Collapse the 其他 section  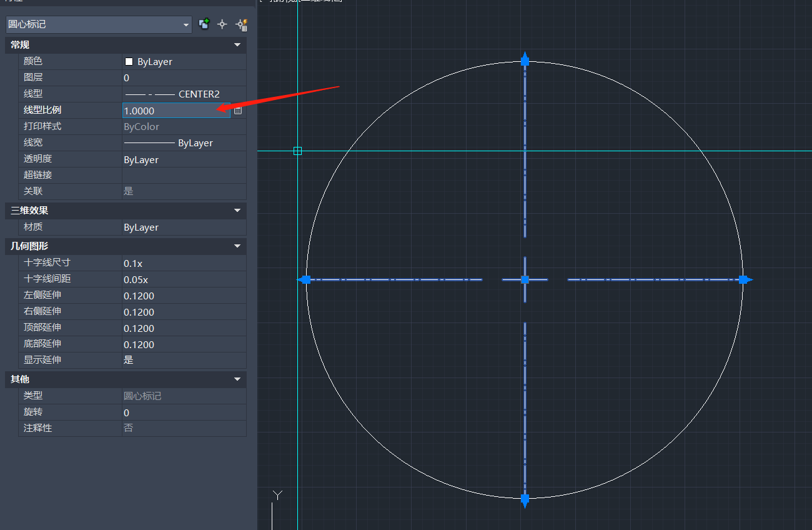click(x=237, y=379)
